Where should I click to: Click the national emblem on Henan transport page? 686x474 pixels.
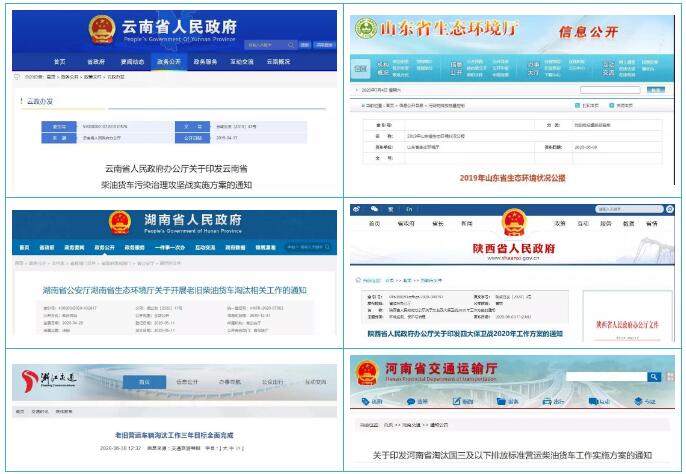[x=367, y=373]
